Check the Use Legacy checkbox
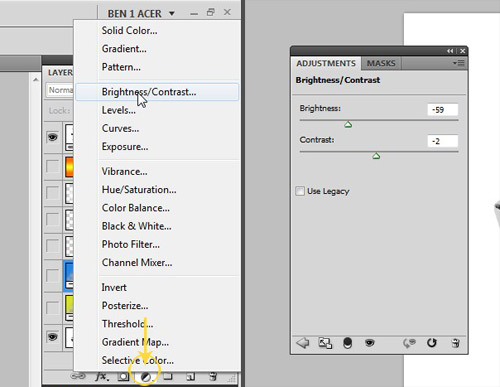The image size is (500, 387). click(300, 191)
